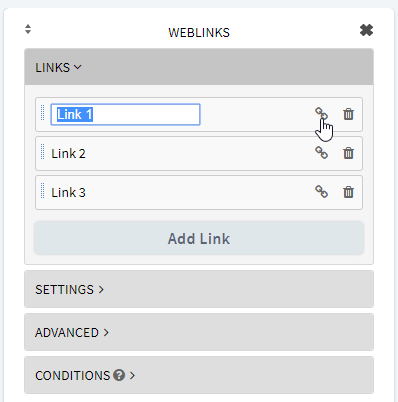398x402 pixels.
Task: Grab the drag handle of Link 1
Action: click(42, 112)
